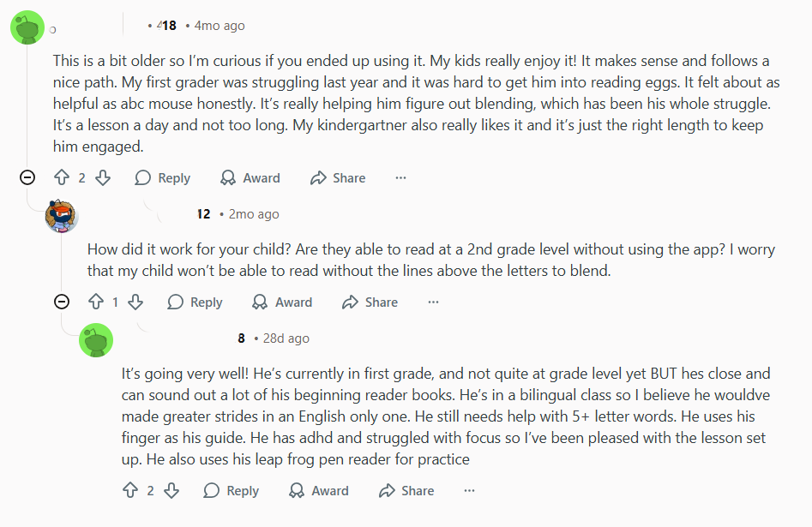This screenshot has width=812, height=527.
Task: Downvote the first comment about reading eggs
Action: coord(103,178)
